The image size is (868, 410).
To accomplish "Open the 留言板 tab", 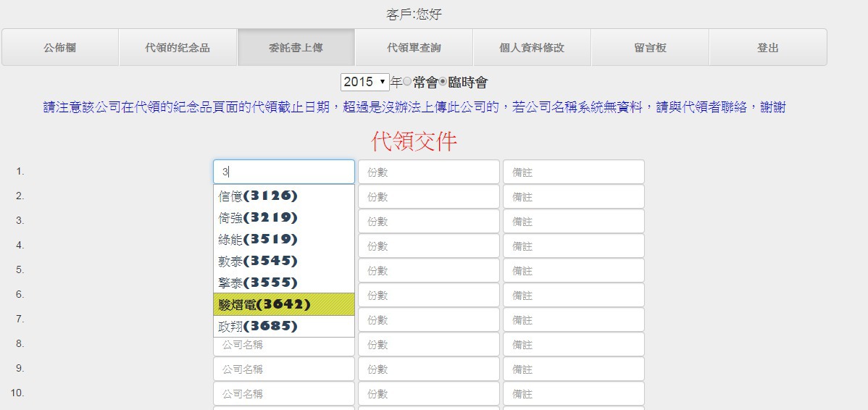I will (x=650, y=48).
